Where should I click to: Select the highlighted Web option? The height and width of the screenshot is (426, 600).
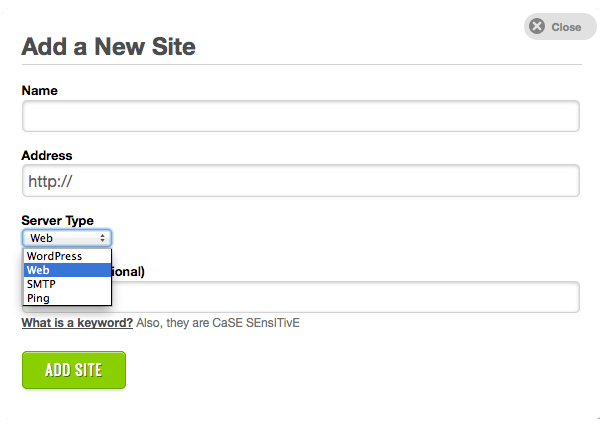(x=67, y=270)
